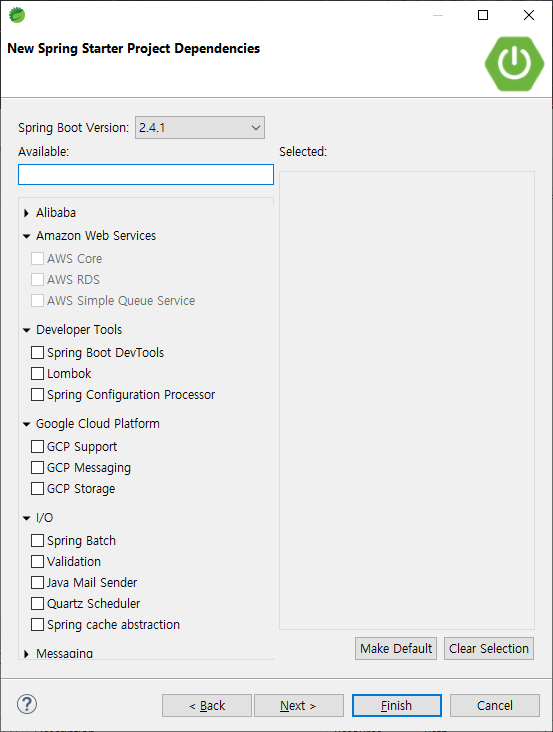Screen dimensions: 553x732
Task: Click the Make Default button
Action: (396, 648)
